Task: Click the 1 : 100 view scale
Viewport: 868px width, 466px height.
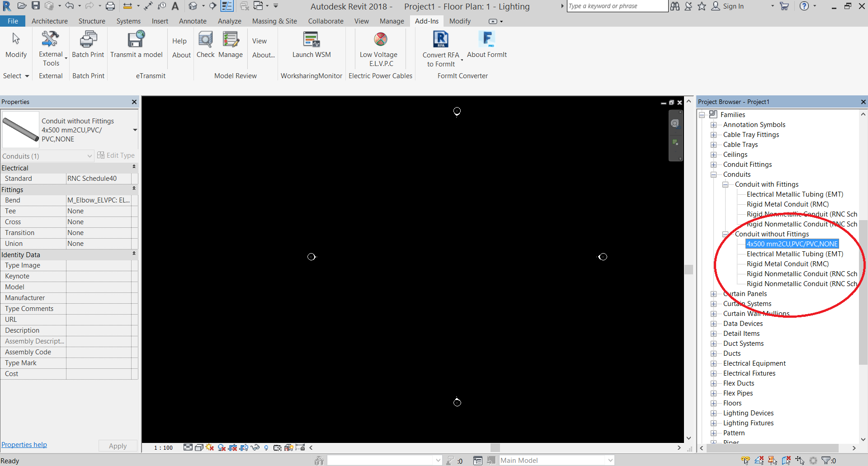Action: pyautogui.click(x=163, y=448)
